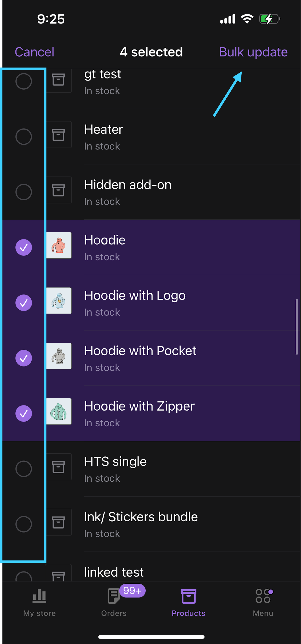
Task: Tap the Products box icon
Action: pyautogui.click(x=188, y=596)
